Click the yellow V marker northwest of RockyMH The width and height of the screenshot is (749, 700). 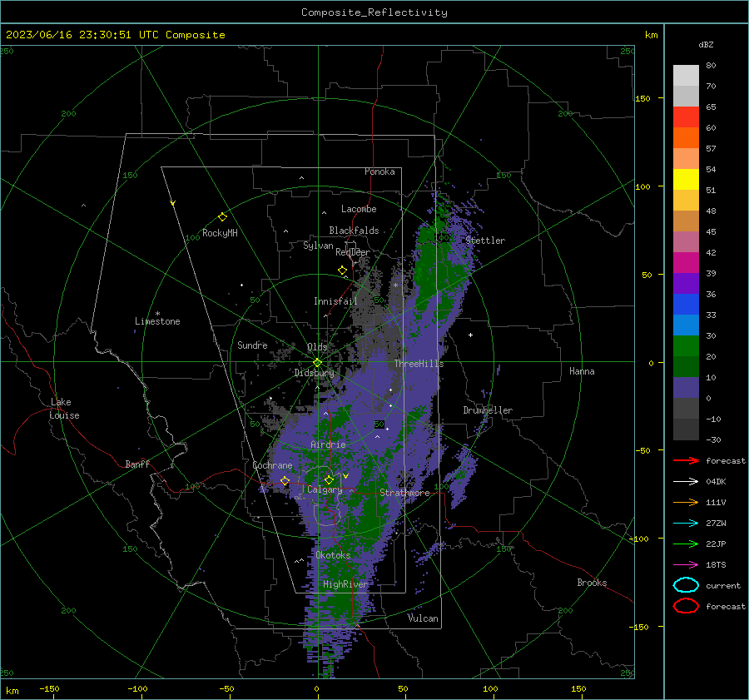coord(173,203)
